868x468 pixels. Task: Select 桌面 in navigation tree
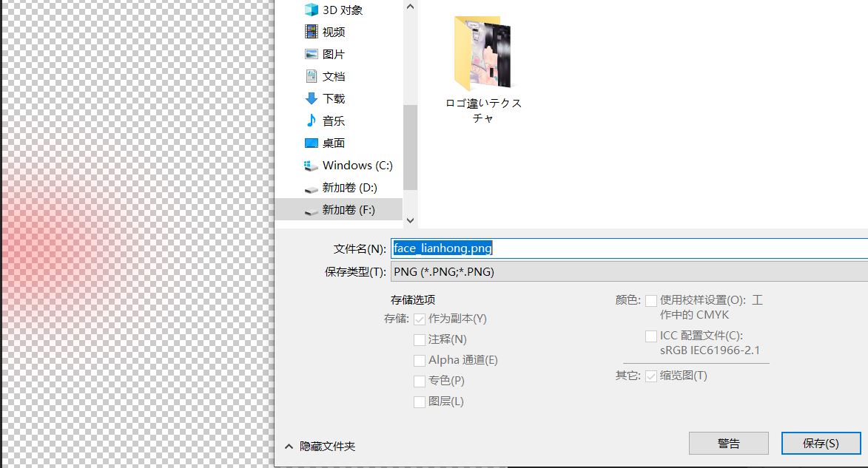(x=334, y=143)
